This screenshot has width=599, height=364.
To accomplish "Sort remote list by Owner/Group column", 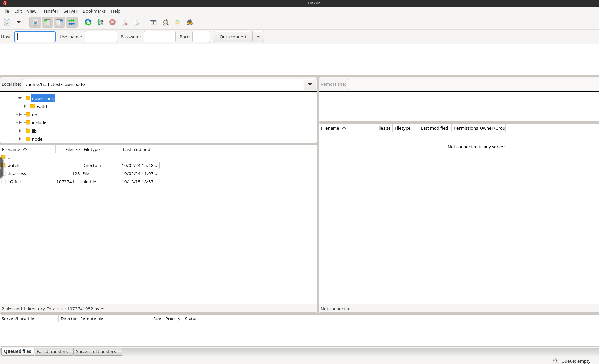I will click(x=492, y=128).
